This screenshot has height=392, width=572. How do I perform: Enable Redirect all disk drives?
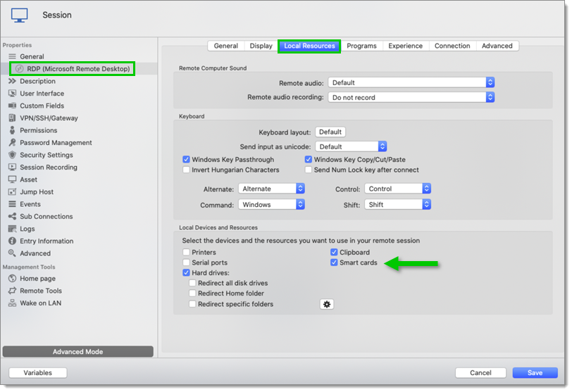(192, 283)
